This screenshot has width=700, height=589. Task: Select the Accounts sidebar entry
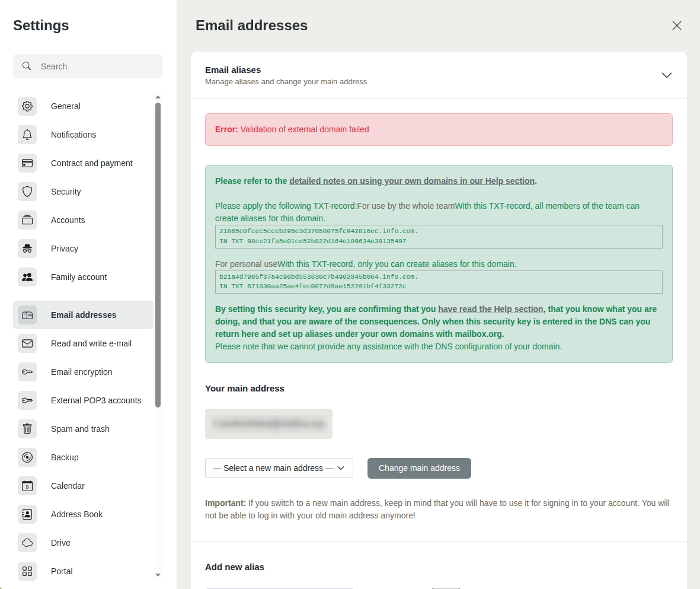click(68, 220)
